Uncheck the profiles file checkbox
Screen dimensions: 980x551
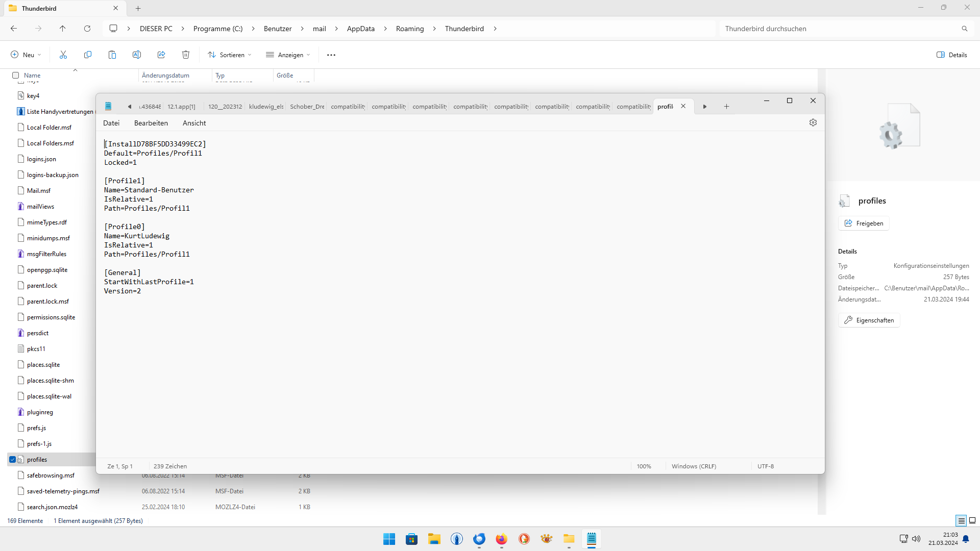12,459
